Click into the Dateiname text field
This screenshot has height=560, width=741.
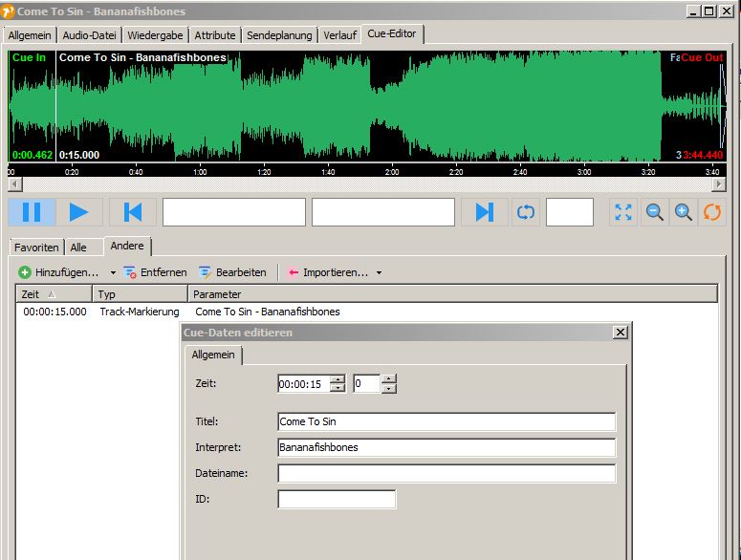tap(447, 473)
